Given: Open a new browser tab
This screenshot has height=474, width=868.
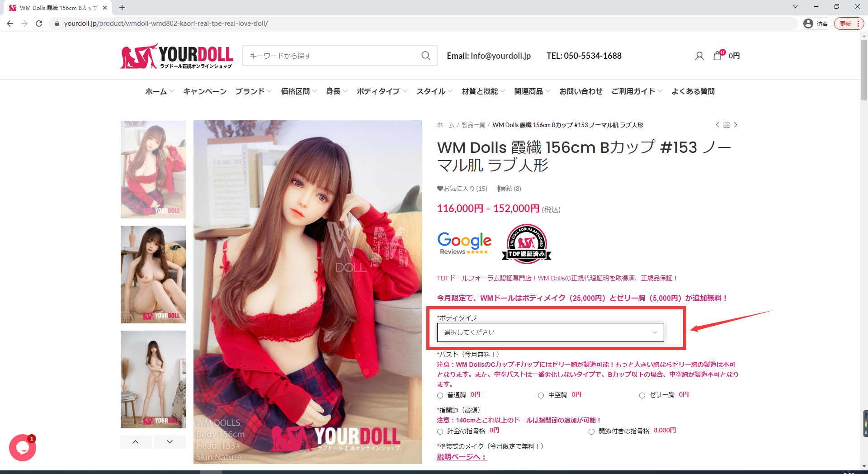Looking at the screenshot, I should (x=122, y=8).
